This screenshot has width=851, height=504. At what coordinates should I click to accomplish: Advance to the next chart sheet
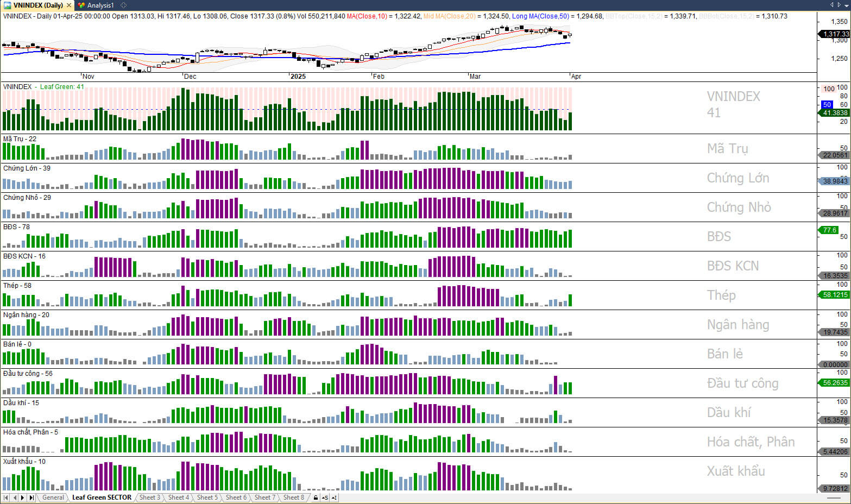click(x=23, y=497)
